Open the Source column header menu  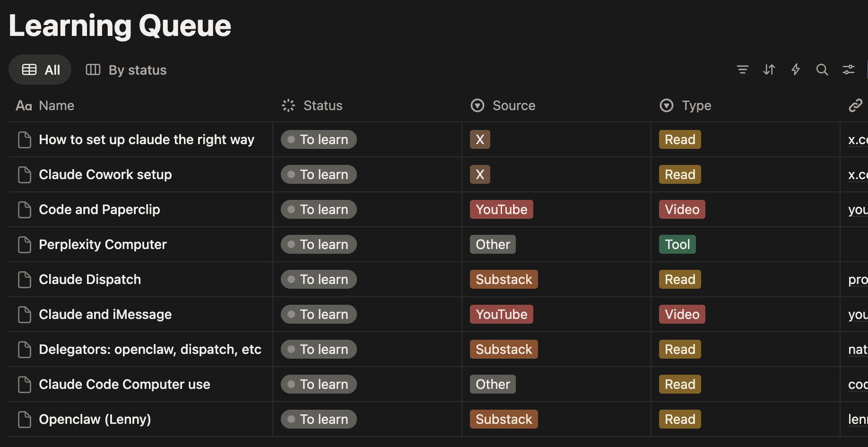point(513,105)
